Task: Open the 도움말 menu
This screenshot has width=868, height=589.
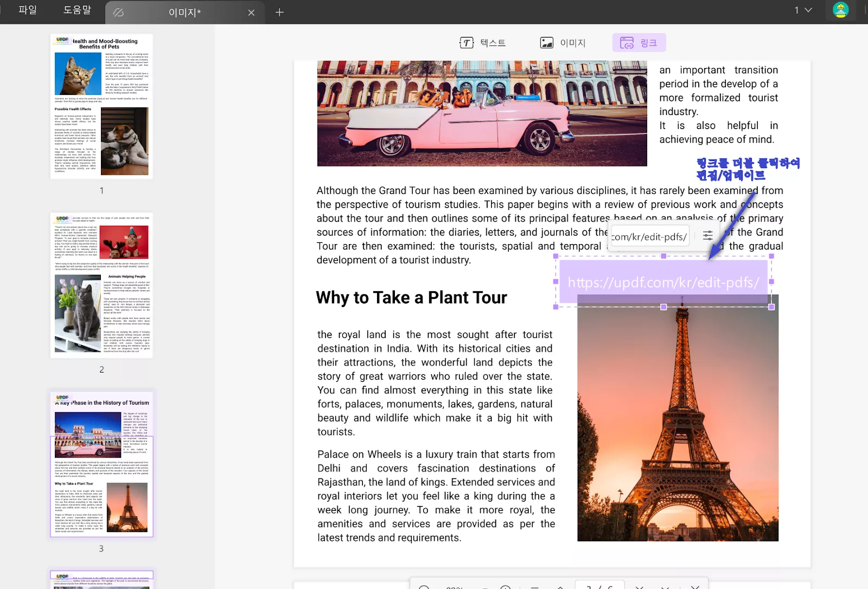Action: click(x=77, y=10)
